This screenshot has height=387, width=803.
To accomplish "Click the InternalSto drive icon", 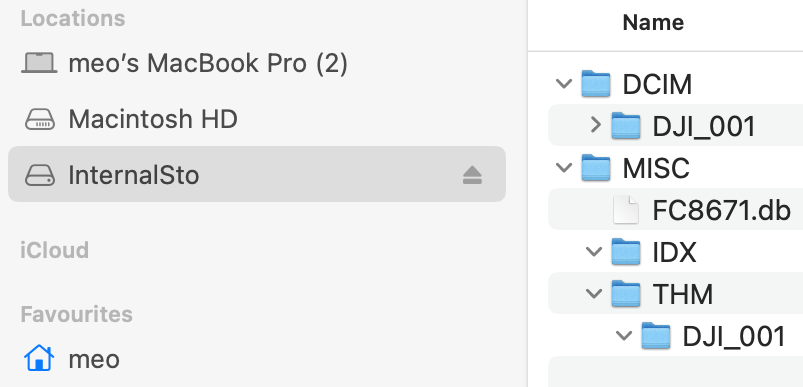I will coord(39,175).
